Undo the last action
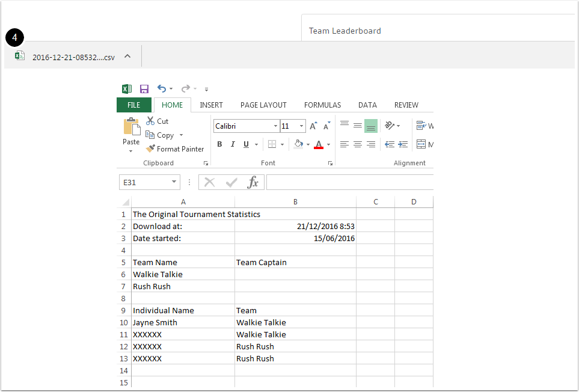Image resolution: width=579 pixels, height=392 pixels. tap(161, 88)
